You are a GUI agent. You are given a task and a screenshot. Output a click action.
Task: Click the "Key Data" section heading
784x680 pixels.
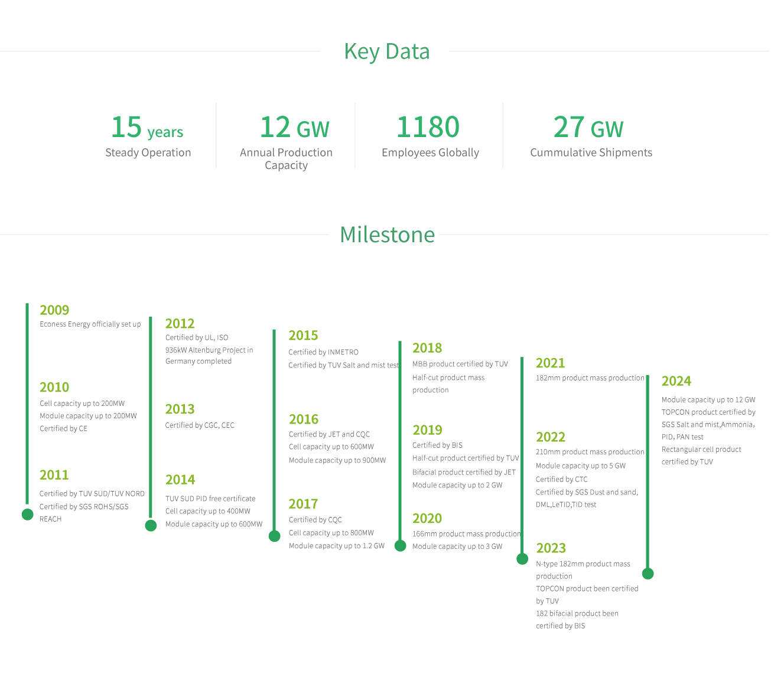(387, 51)
